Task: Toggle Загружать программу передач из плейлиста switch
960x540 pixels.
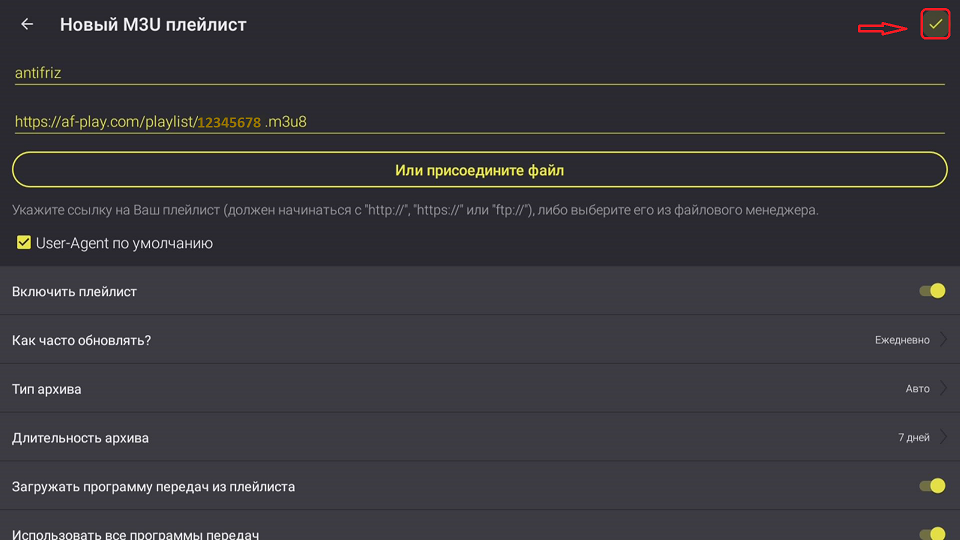Action: (932, 486)
